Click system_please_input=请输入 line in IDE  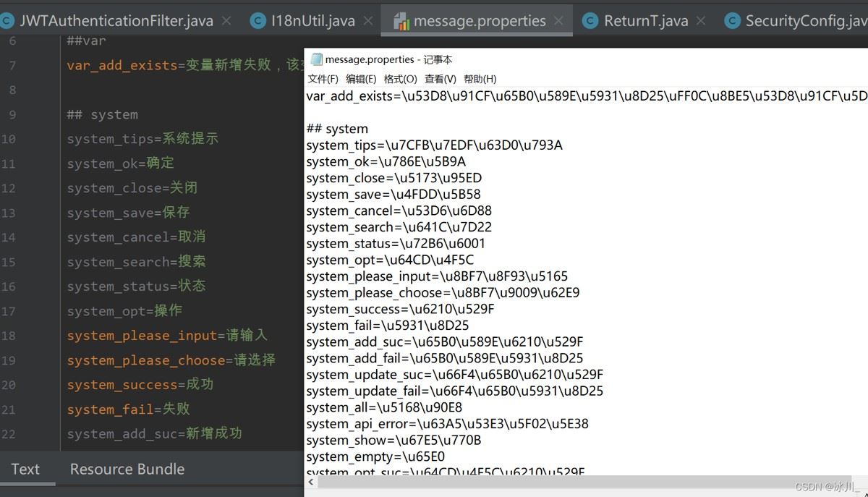coord(168,336)
